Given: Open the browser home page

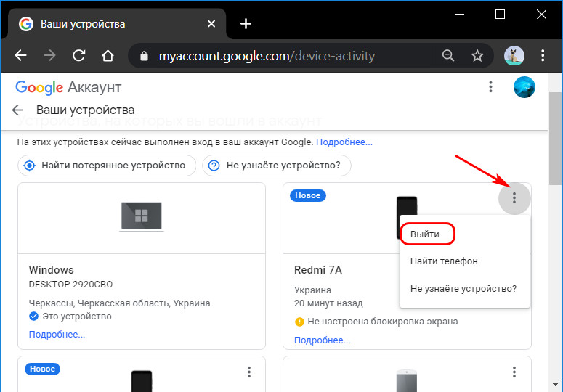Looking at the screenshot, I should point(108,56).
